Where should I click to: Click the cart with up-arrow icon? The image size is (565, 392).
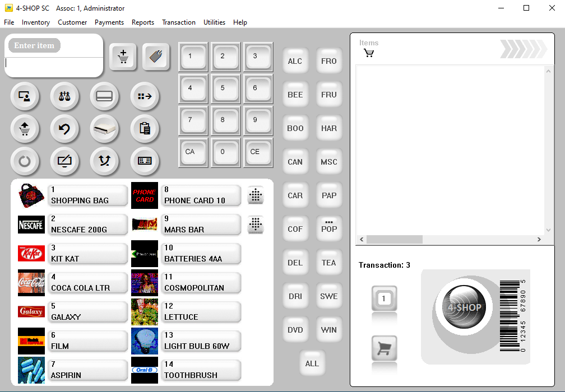(x=25, y=128)
